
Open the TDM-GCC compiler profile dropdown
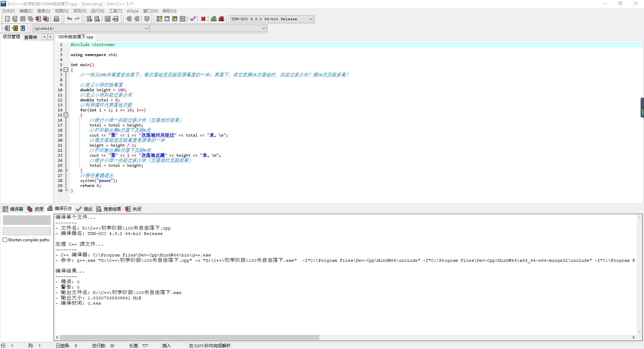click(x=310, y=19)
